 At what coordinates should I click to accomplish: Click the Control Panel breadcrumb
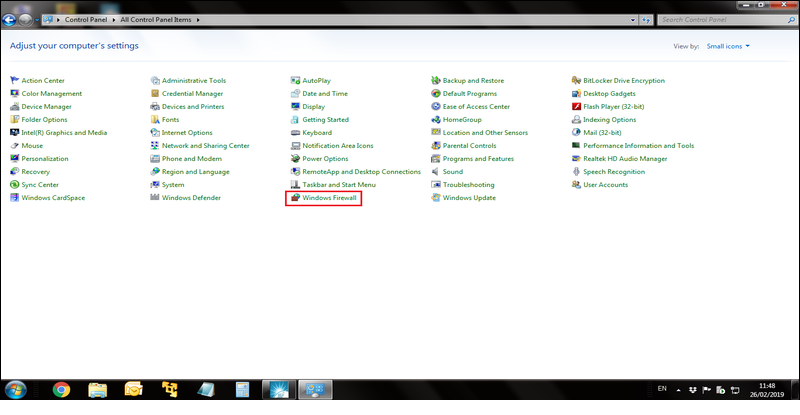[86, 20]
